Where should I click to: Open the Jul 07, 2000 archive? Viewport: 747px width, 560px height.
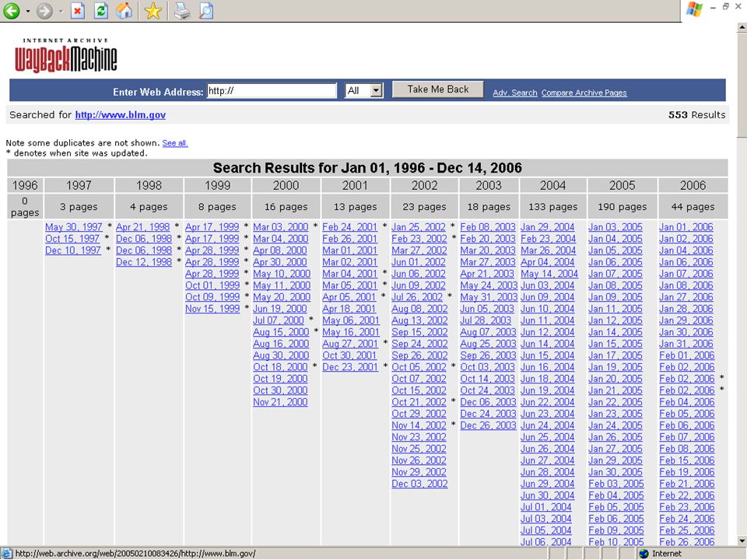(279, 320)
